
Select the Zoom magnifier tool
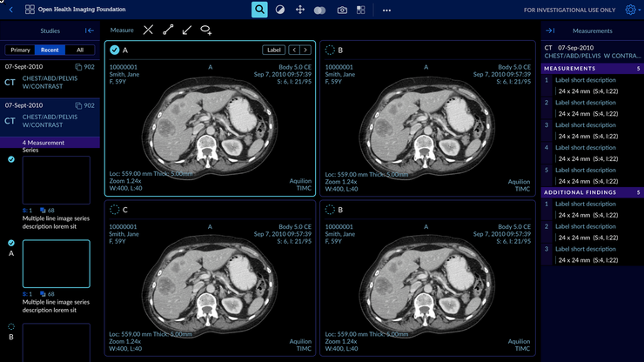click(x=259, y=10)
